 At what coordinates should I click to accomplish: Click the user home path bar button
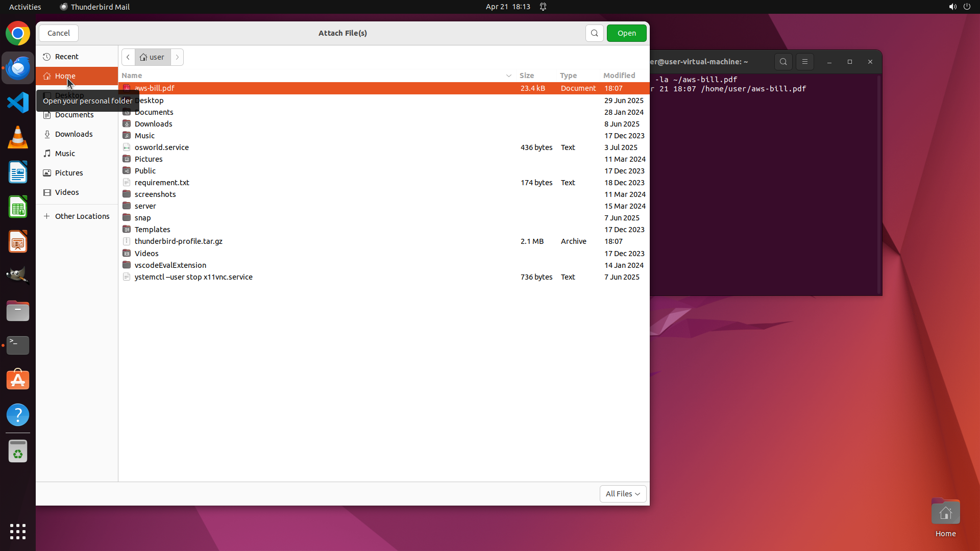click(x=153, y=57)
